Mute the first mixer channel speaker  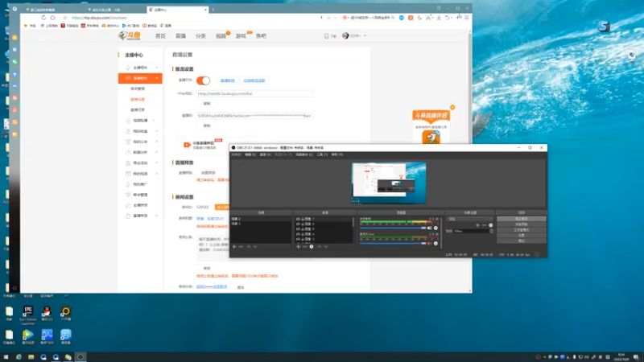pyautogui.click(x=429, y=228)
